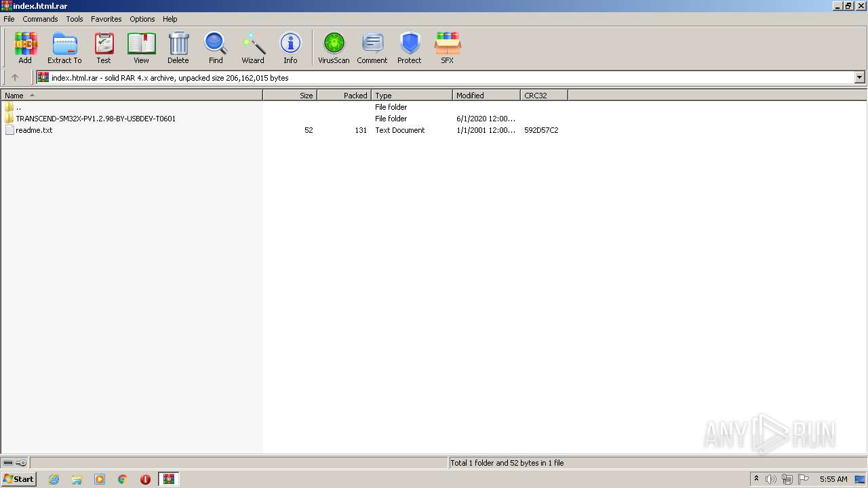The height and width of the screenshot is (488, 868).
Task: Open the Opera taskbar icon
Action: pos(145,479)
